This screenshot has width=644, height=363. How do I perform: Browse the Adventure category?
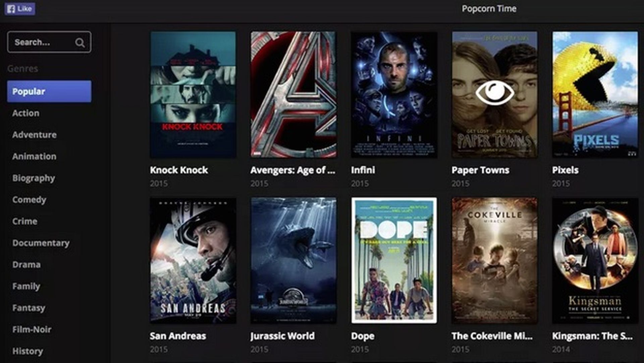pos(34,135)
